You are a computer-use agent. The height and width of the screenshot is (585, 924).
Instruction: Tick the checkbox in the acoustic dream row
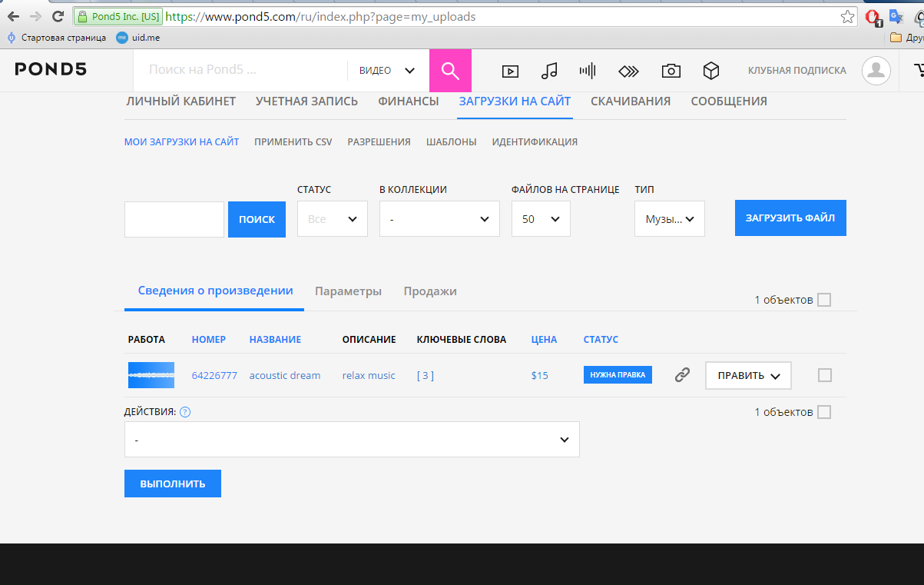pos(825,375)
